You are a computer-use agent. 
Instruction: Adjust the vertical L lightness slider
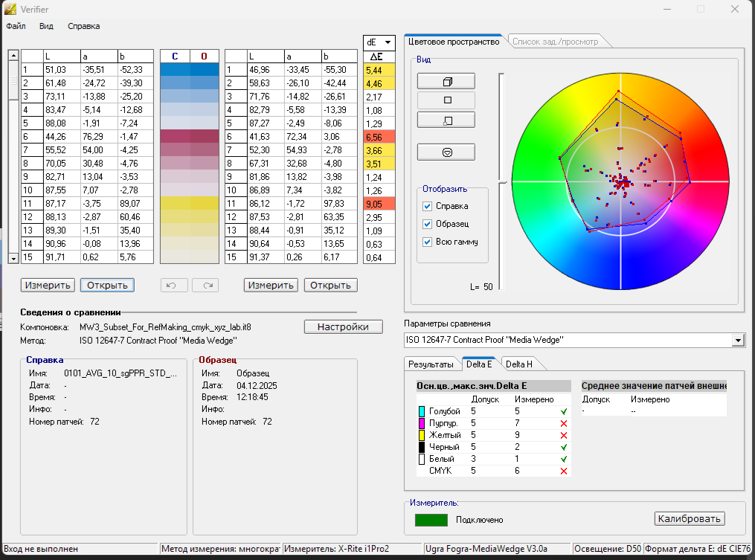(x=501, y=181)
